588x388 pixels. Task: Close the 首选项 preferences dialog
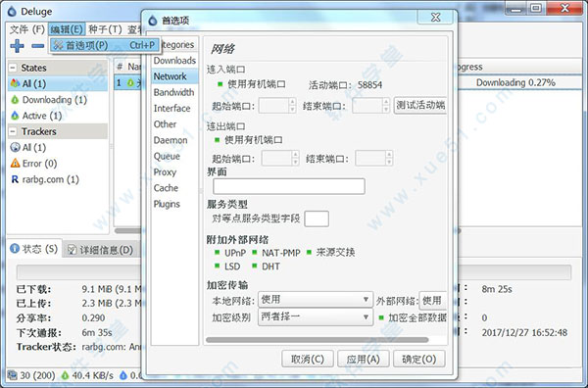tap(435, 18)
